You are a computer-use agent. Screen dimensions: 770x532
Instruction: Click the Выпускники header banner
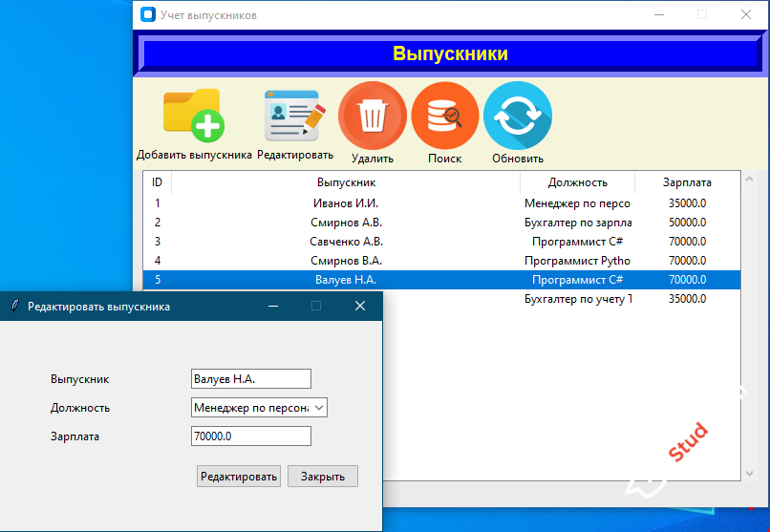point(450,53)
